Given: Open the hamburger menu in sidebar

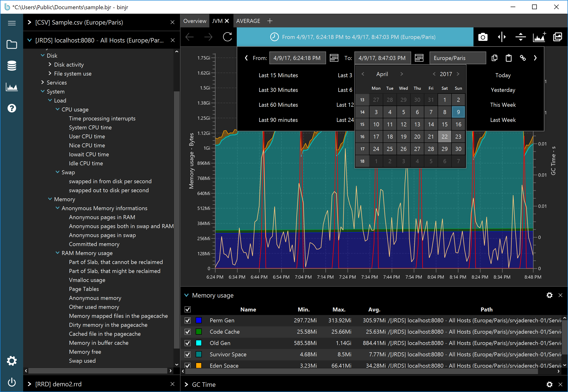Looking at the screenshot, I should tap(12, 23).
